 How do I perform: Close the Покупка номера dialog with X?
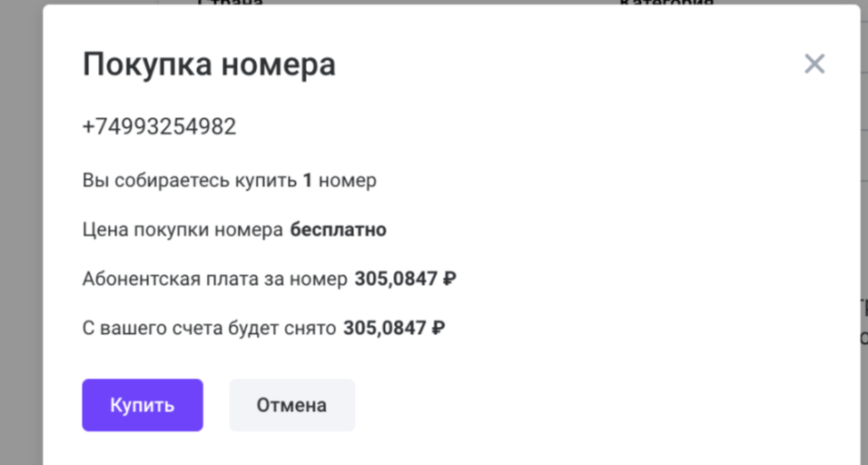814,64
